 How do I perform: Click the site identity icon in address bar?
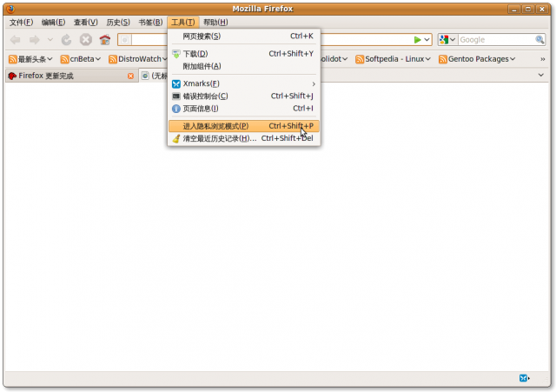125,40
